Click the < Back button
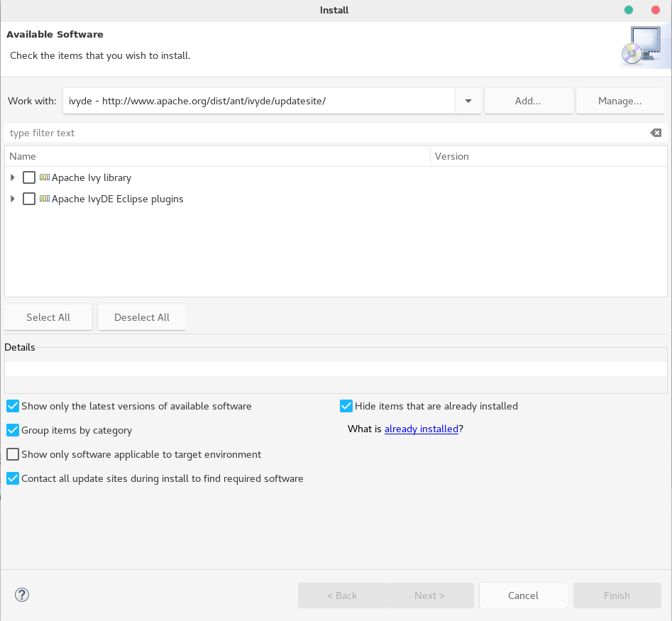This screenshot has width=672, height=621. [x=342, y=595]
